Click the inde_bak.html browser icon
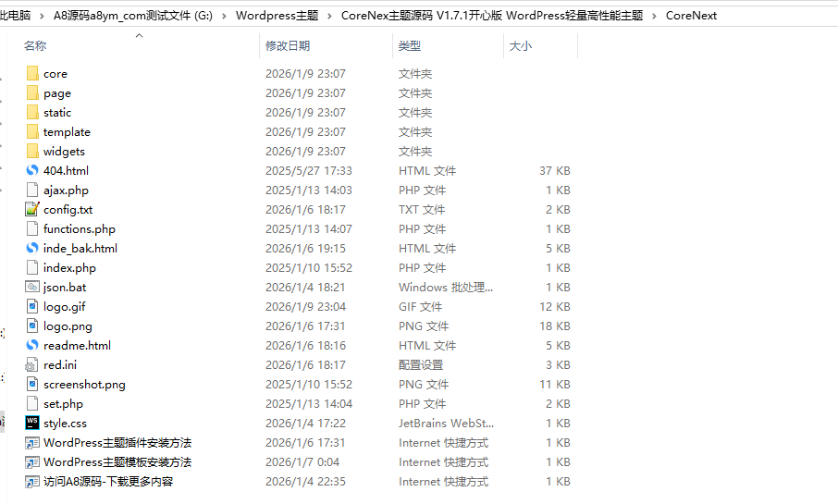Image resolution: width=838 pixels, height=504 pixels. (32, 248)
